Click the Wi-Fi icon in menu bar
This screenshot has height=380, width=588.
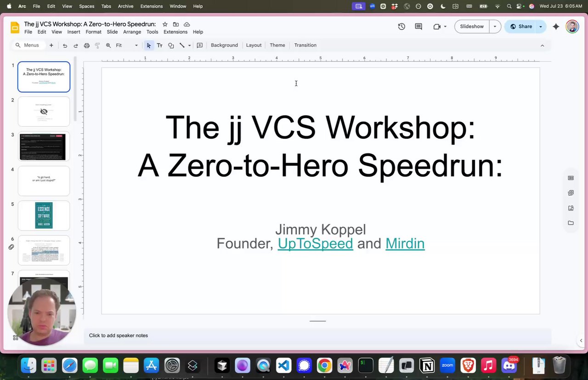tap(497, 6)
